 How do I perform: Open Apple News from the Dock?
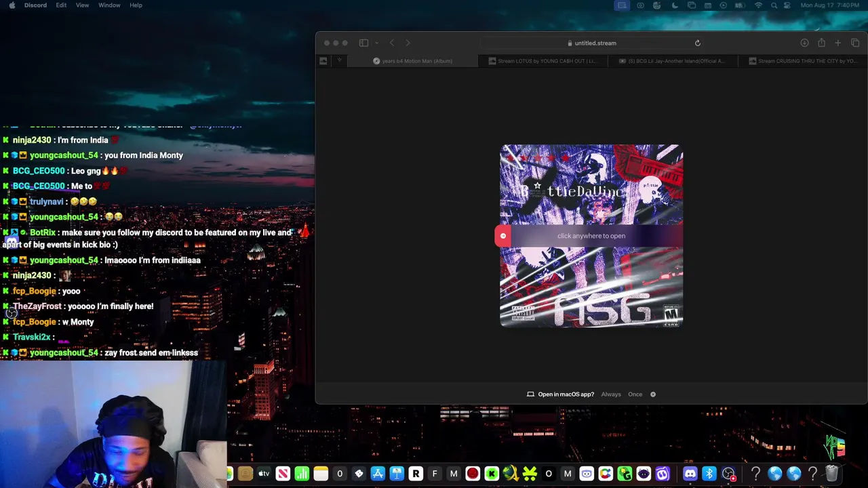tap(283, 474)
